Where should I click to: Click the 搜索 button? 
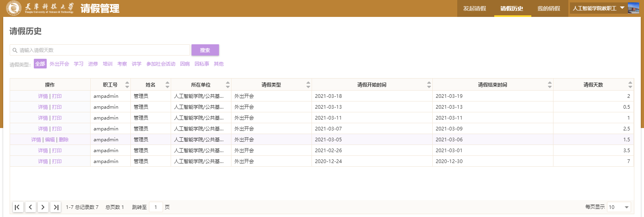point(205,50)
